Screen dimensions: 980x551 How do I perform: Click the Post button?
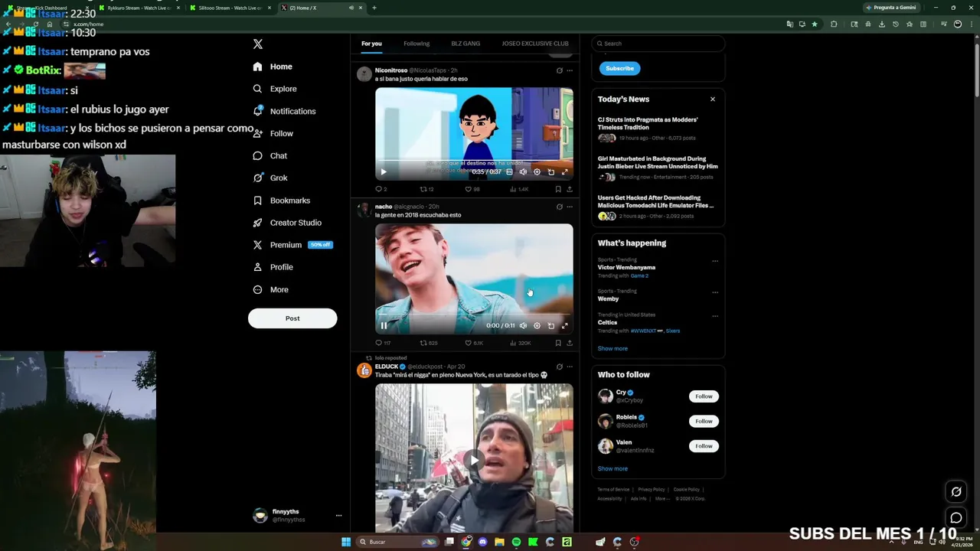click(x=292, y=318)
